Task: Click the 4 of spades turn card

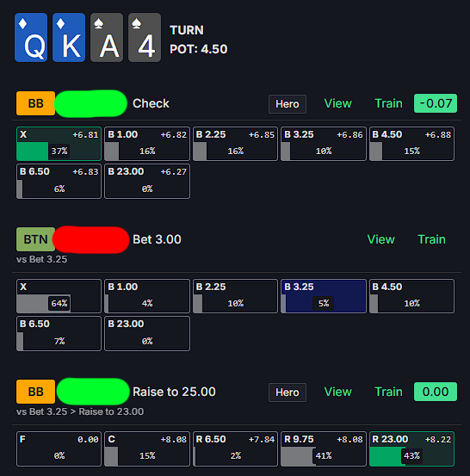Action: 145,37
